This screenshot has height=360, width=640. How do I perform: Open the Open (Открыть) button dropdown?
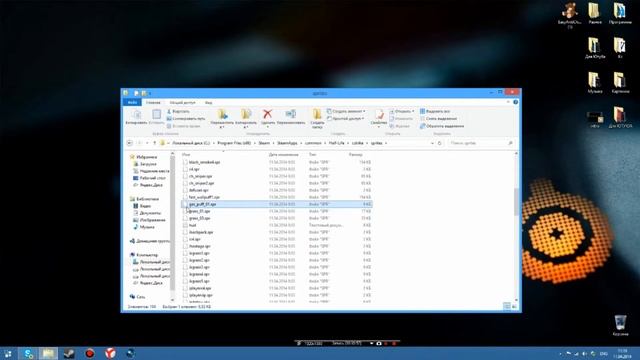point(413,111)
